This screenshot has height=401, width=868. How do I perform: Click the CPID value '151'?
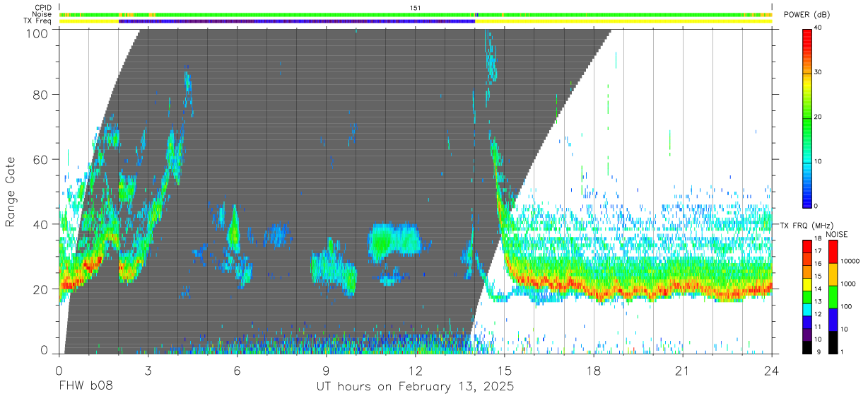416,8
